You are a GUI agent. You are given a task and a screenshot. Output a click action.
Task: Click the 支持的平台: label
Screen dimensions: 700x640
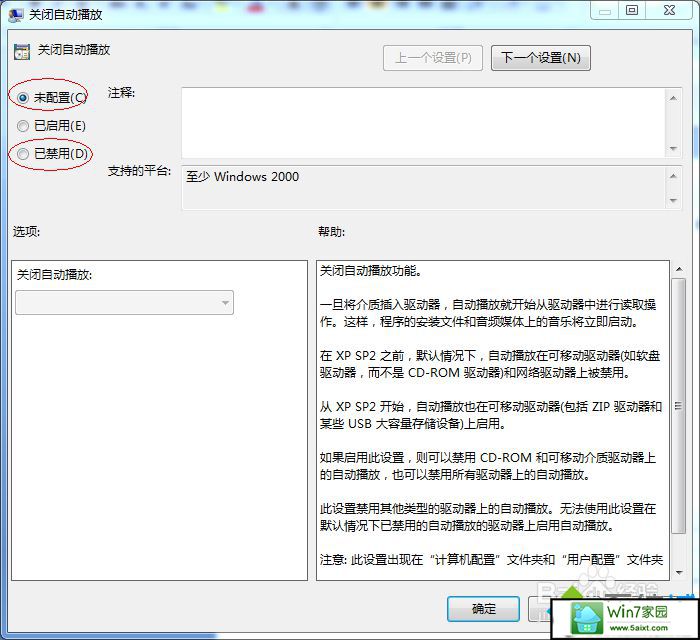[x=139, y=170]
